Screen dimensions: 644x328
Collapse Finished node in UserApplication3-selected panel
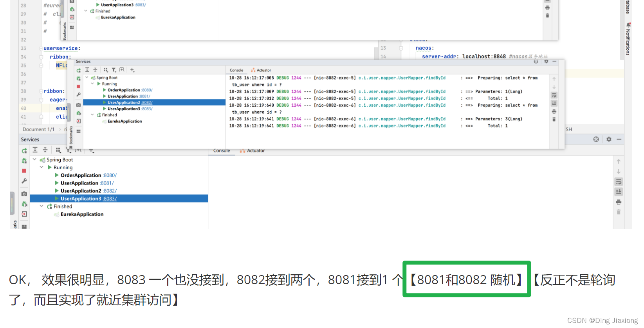point(41,206)
